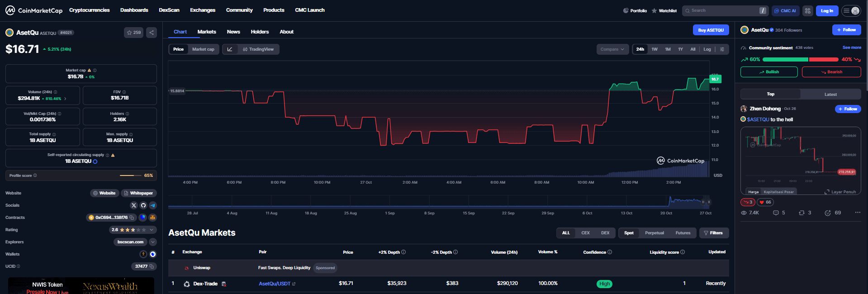Open the Markets tab
This screenshot has width=868, height=294.
click(x=207, y=32)
